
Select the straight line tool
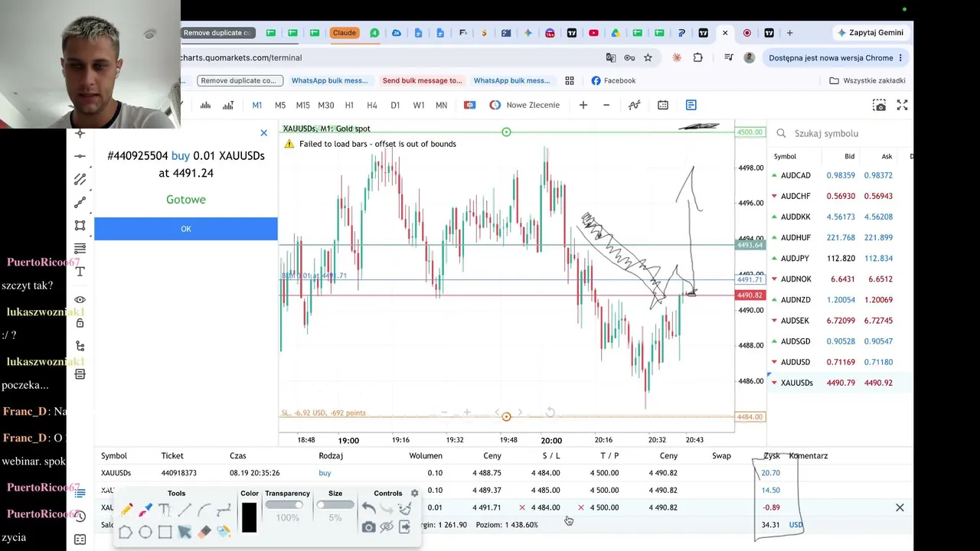[x=185, y=510]
